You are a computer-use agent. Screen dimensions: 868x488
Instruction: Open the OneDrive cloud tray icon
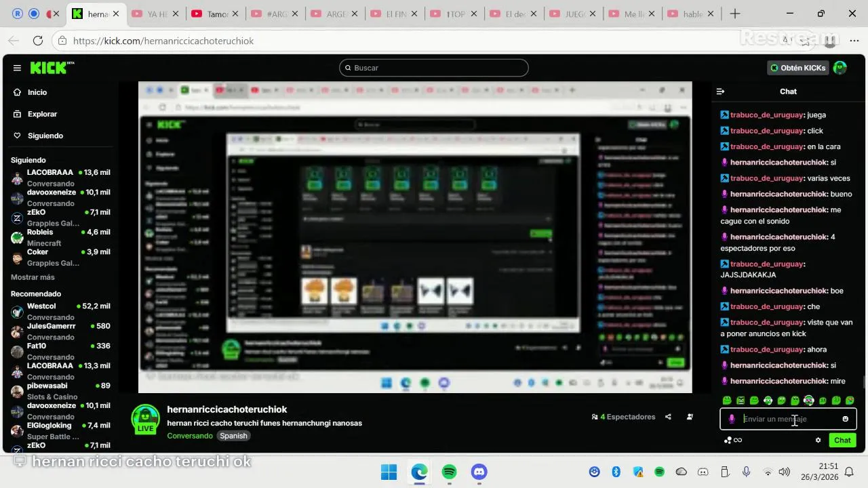click(x=682, y=472)
